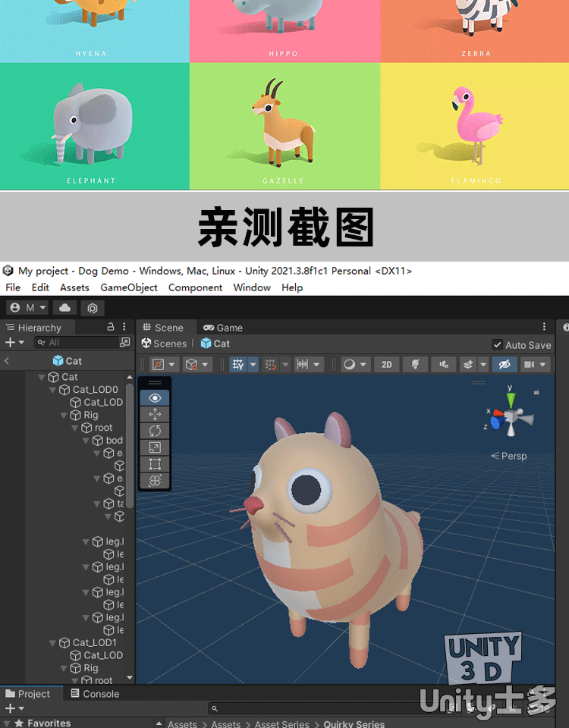
Task: Toggle scene visibility of hidden objects
Action: click(503, 365)
